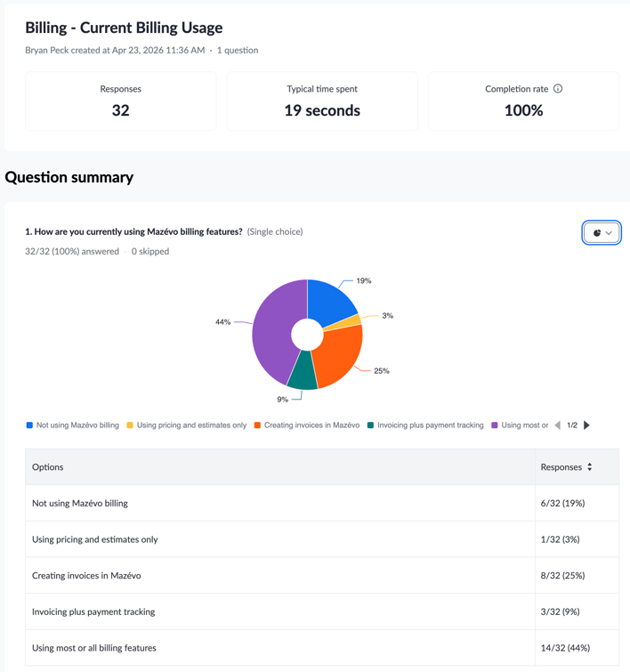Screen dimensions: 630x672
Task: Click the teal 9% pie slice
Action: coord(303,371)
